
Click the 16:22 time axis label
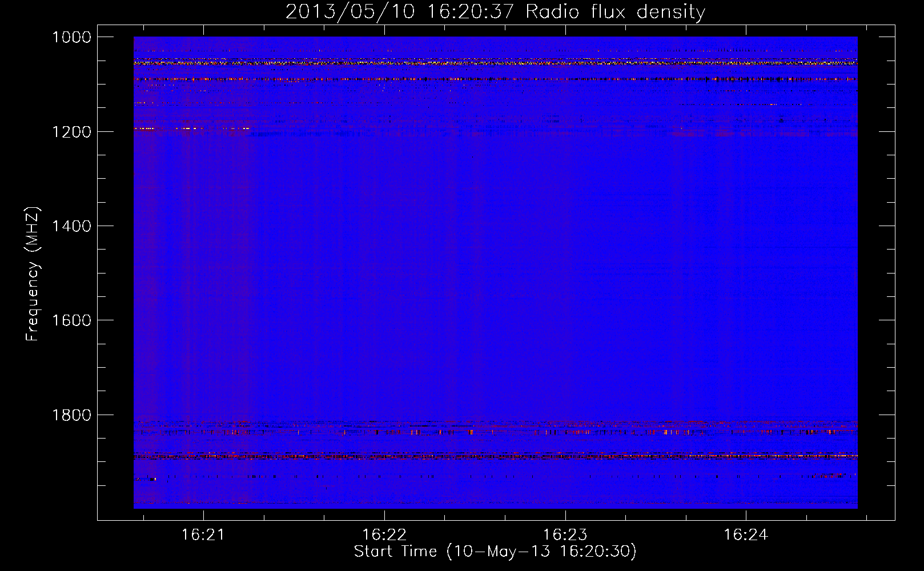click(384, 534)
